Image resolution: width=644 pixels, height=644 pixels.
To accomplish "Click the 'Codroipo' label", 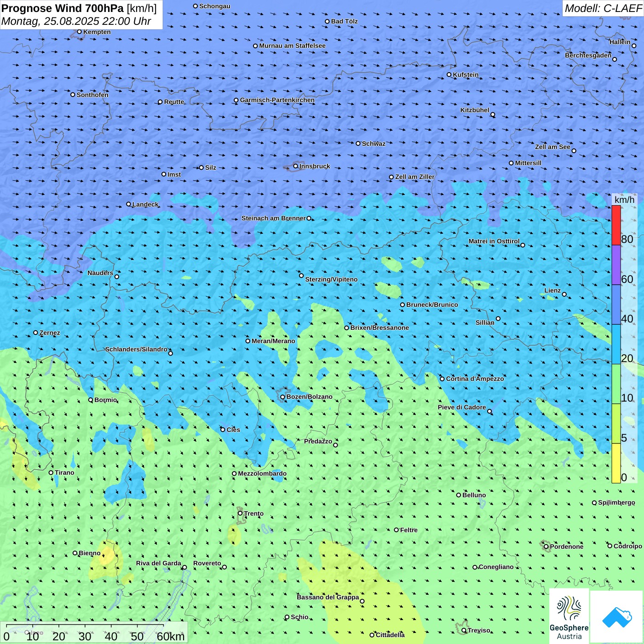I will pos(628,546).
